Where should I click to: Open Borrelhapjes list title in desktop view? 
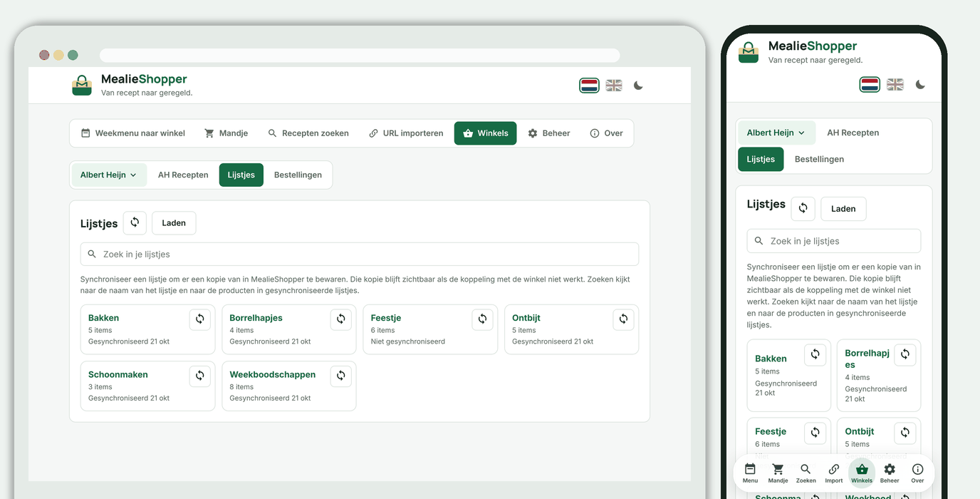[x=256, y=318]
